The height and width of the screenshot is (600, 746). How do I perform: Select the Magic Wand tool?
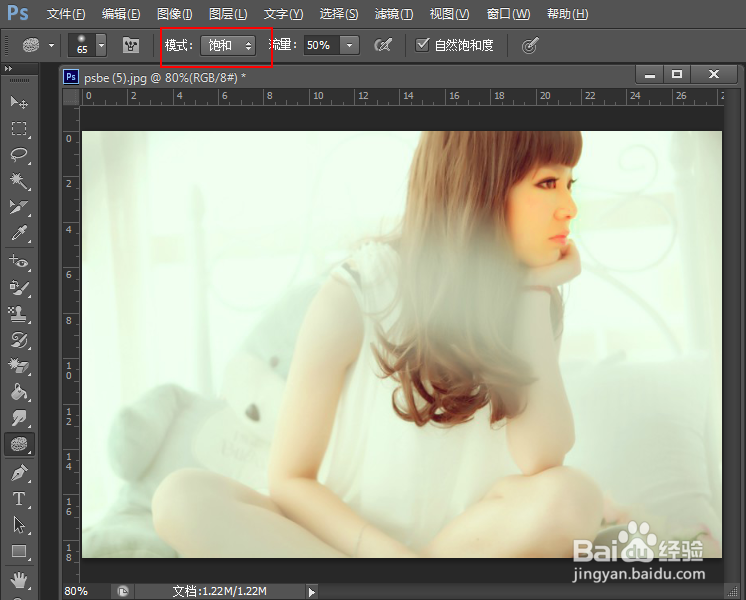tap(19, 180)
